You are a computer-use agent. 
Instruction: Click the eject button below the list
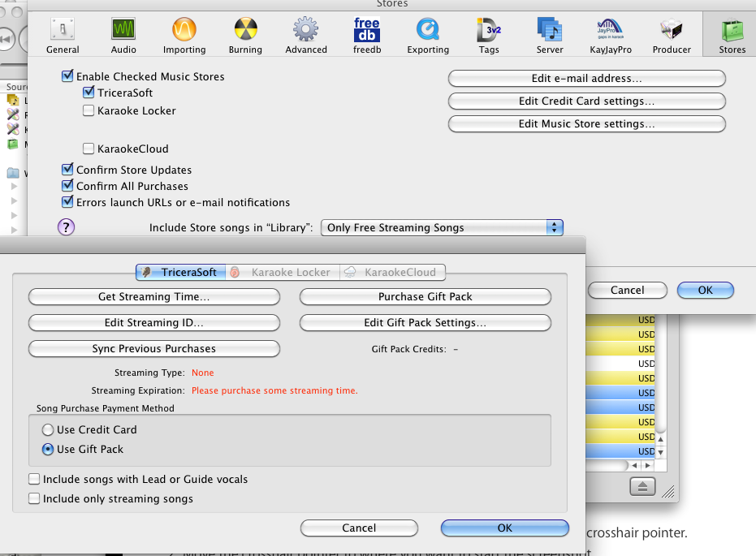click(641, 485)
